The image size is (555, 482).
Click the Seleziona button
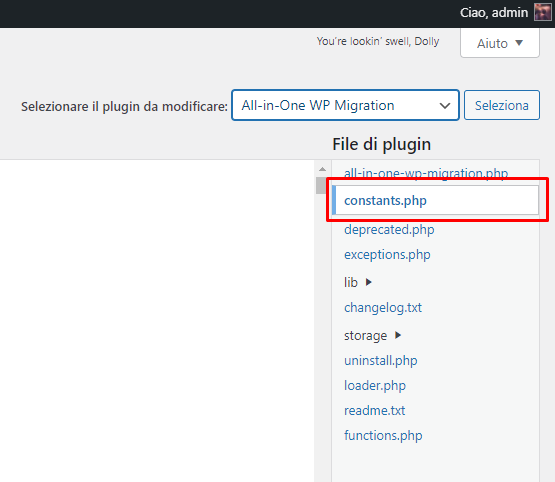(502, 105)
